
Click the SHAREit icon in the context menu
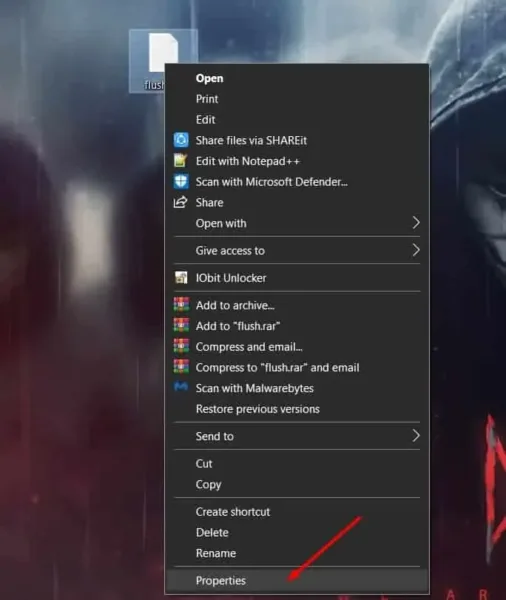coord(181,140)
